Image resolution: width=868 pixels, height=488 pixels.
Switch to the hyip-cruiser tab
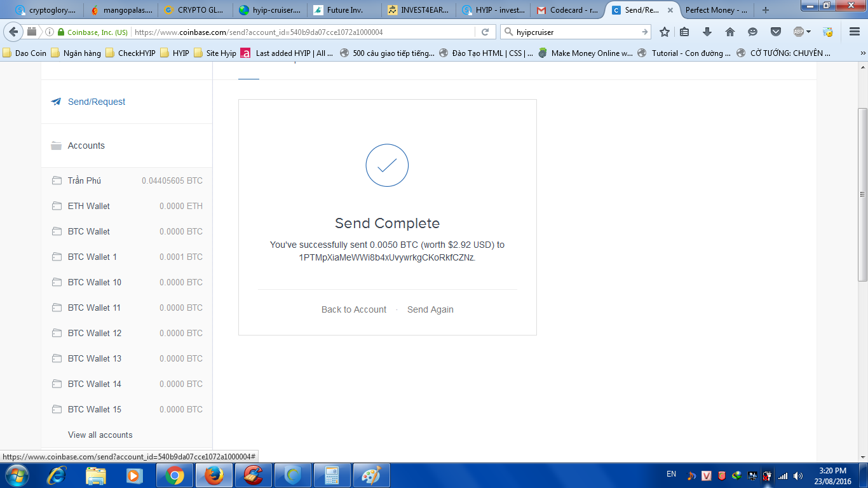click(270, 10)
